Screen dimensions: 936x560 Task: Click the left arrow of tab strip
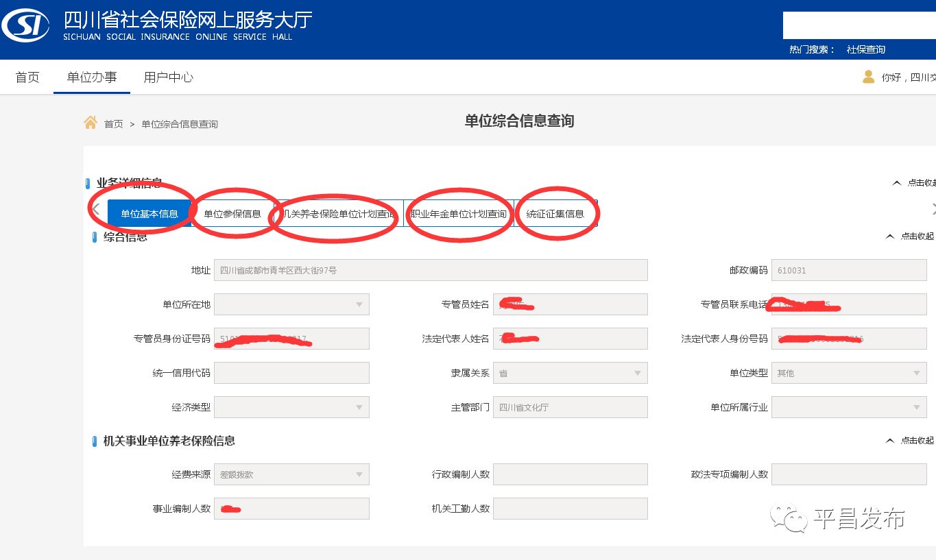(97, 210)
